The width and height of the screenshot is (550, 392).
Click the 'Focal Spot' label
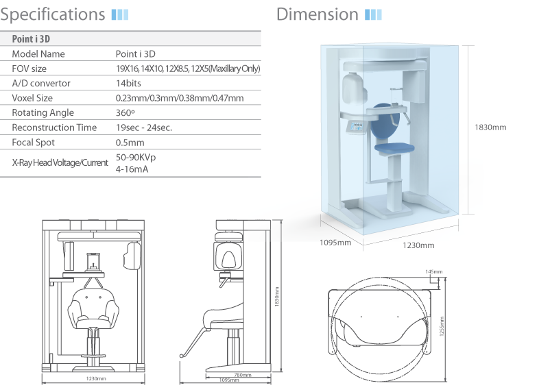[34, 143]
